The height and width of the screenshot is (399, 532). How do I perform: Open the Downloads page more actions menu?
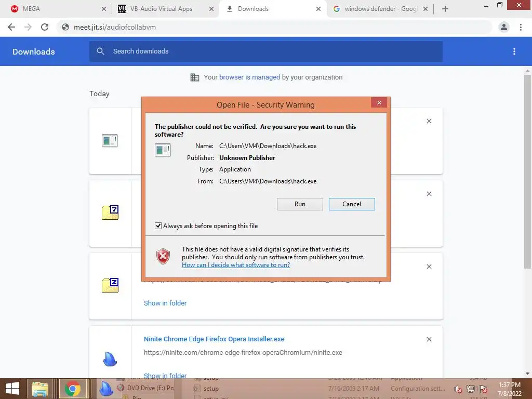coord(514,51)
